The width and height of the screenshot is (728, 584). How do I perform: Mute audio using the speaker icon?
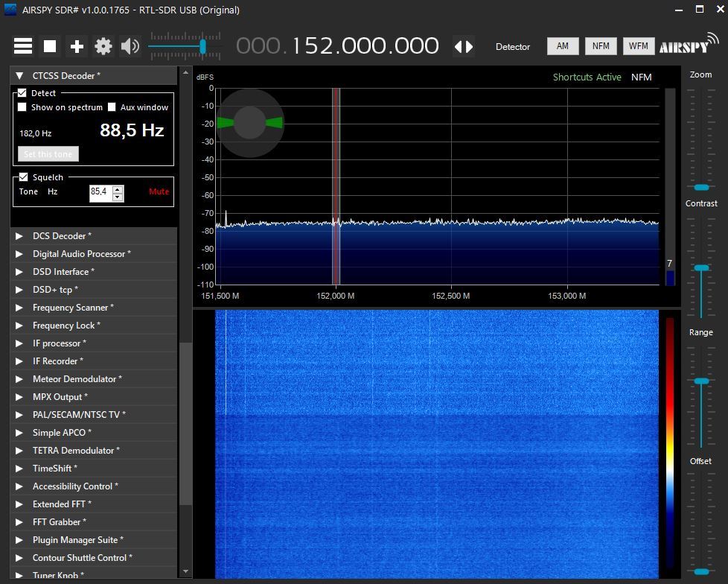[x=130, y=46]
